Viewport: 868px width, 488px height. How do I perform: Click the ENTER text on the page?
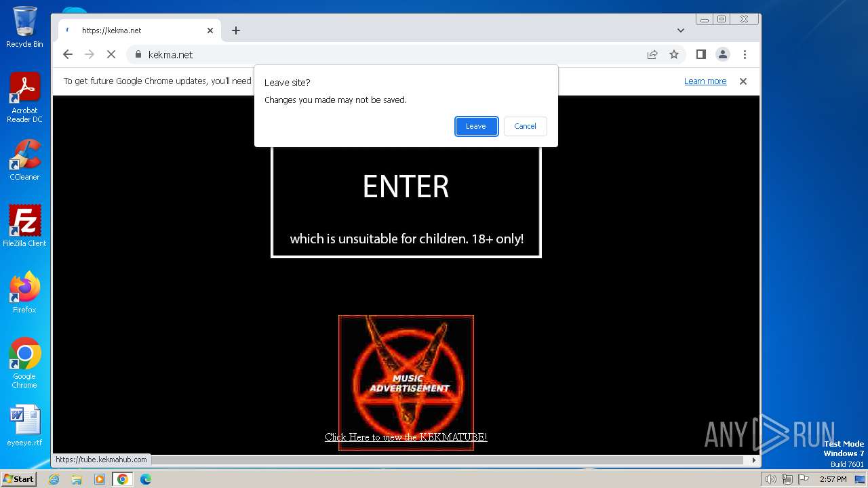pos(406,186)
